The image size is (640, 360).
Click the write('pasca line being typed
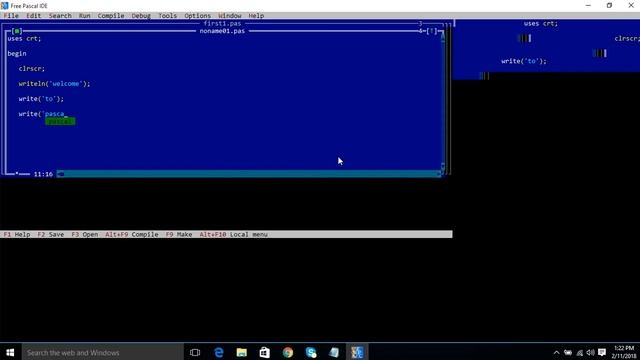coord(42,114)
